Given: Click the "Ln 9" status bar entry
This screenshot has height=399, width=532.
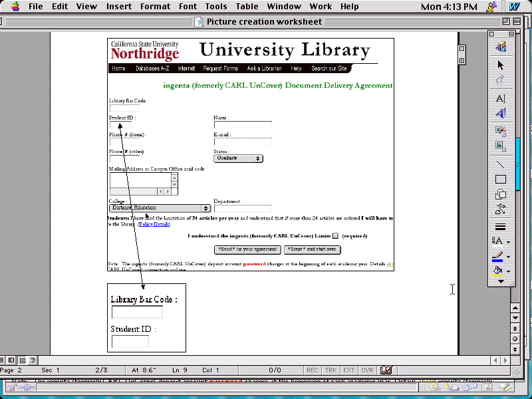Looking at the screenshot, I should (180, 370).
